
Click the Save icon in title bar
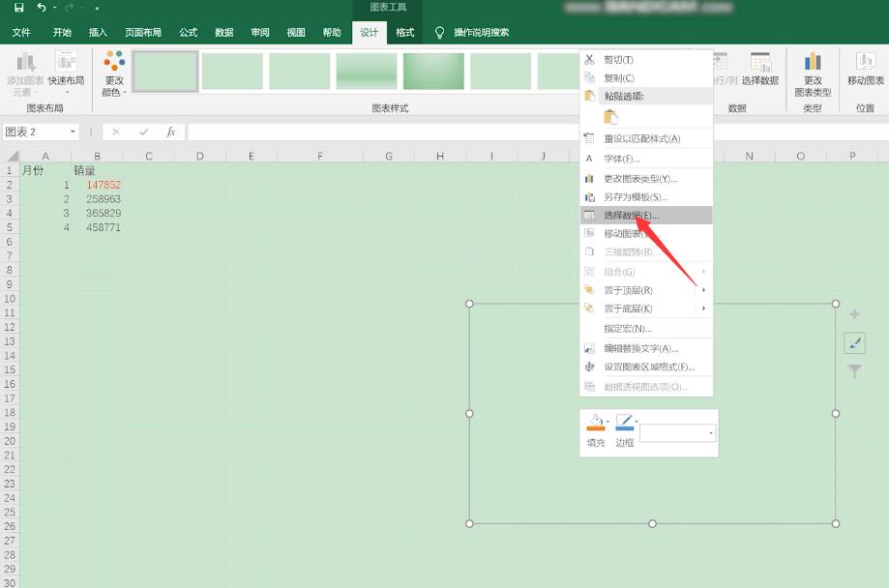click(18, 8)
